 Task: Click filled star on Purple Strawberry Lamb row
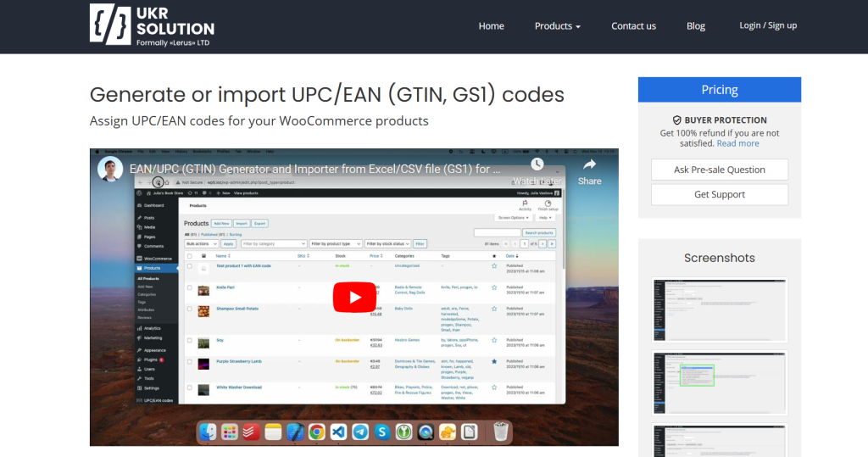pos(494,361)
